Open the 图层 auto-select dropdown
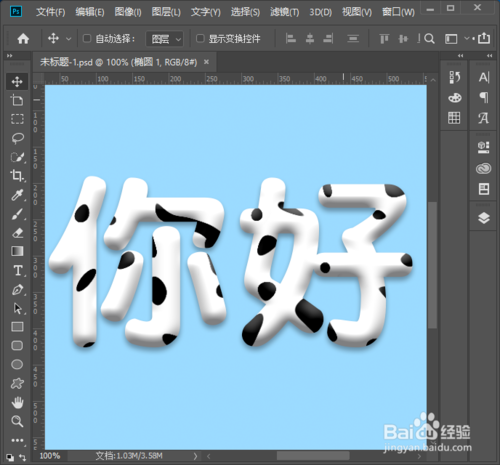 coord(165,39)
